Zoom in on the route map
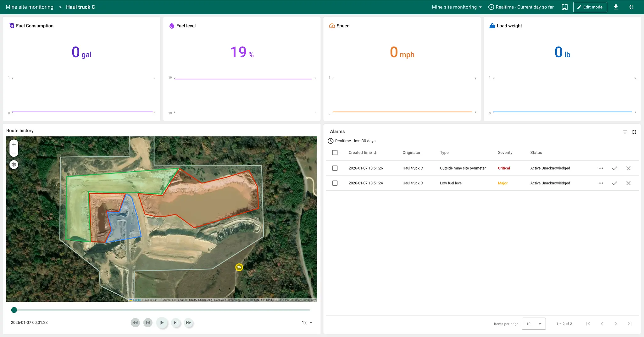Image resolution: width=644 pixels, height=337 pixels. 14,144
